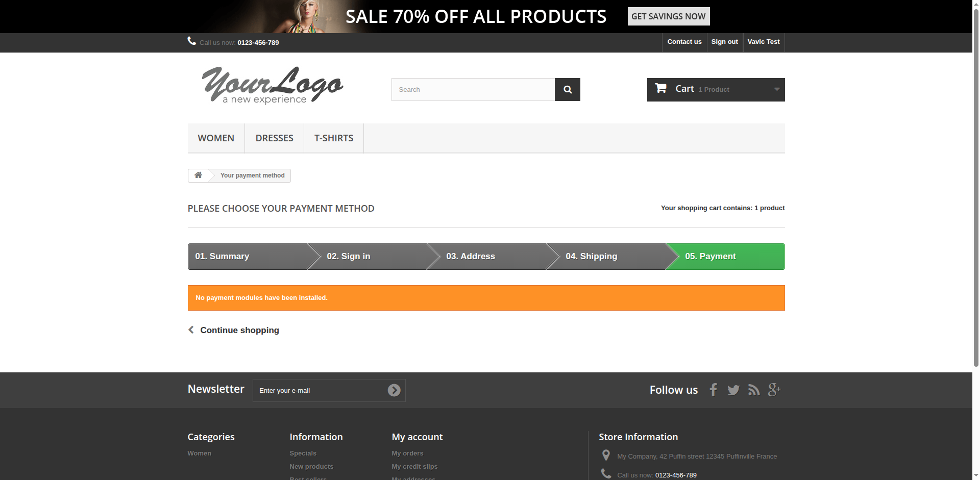Viewport: 980px width, 480px height.
Task: Open the RSS feed icon
Action: (x=754, y=390)
